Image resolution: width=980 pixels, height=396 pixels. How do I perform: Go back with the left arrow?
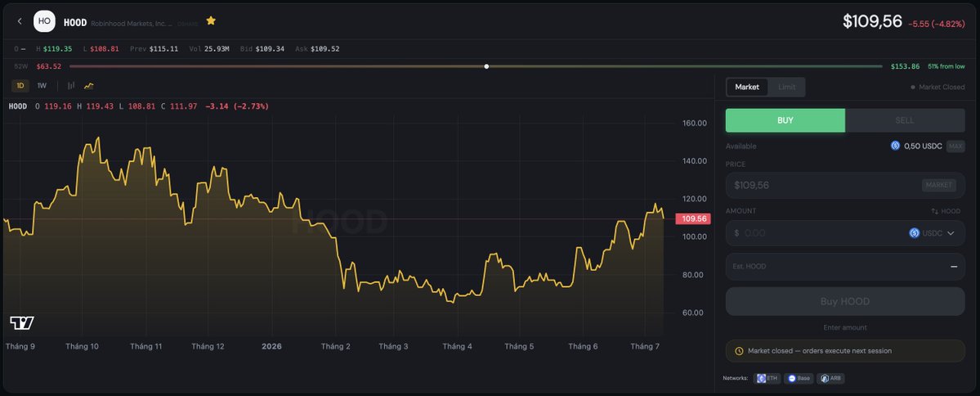(x=20, y=21)
